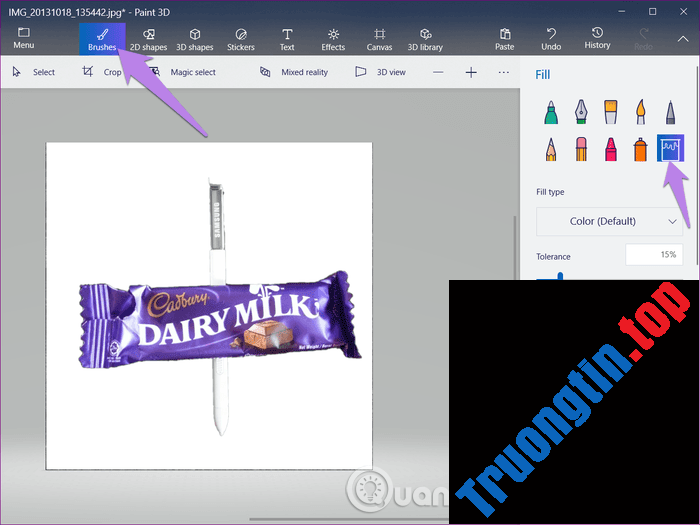This screenshot has width=700, height=525.
Task: Select the Oil brush
Action: point(611,112)
